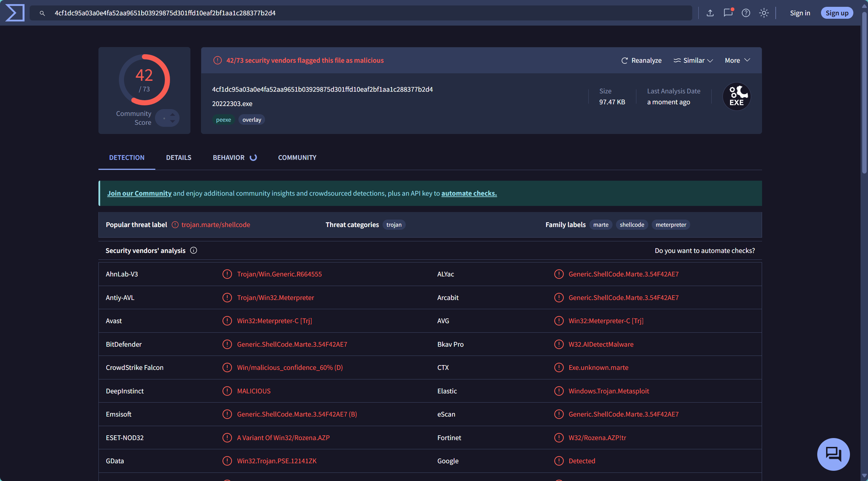Vote community score down arrow
The height and width of the screenshot is (481, 868).
click(x=173, y=121)
